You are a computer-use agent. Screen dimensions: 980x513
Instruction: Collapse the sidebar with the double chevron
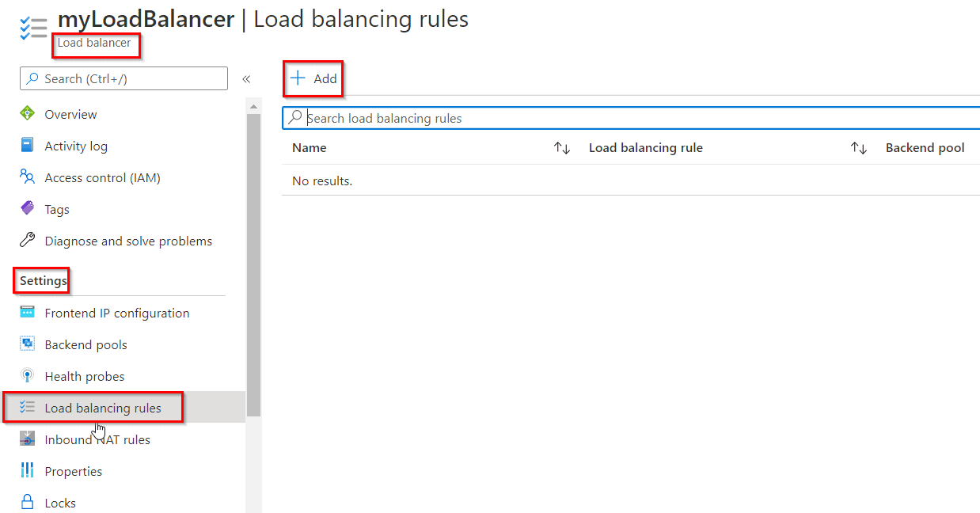[246, 79]
